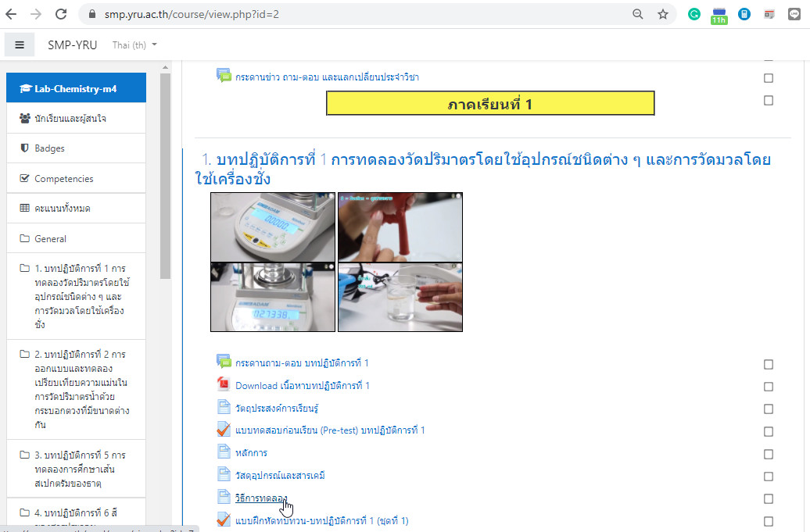
Task: Click the quiz checkmark icon beside Pre-test
Action: coord(224,430)
